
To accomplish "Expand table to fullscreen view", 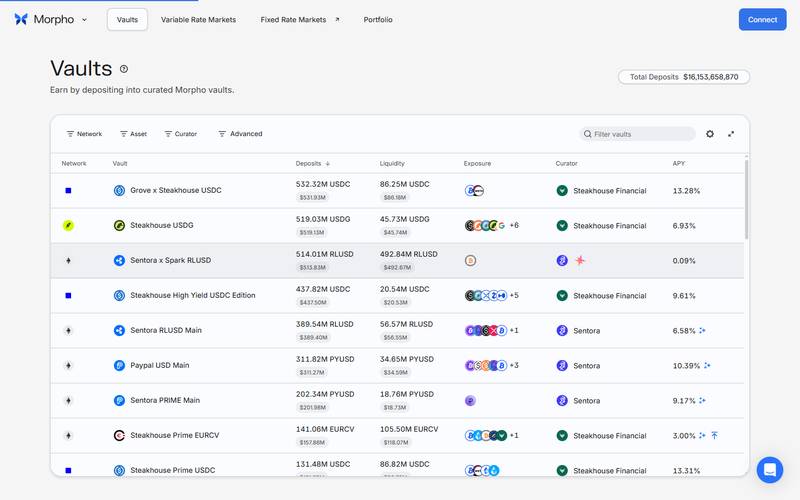I will point(731,134).
